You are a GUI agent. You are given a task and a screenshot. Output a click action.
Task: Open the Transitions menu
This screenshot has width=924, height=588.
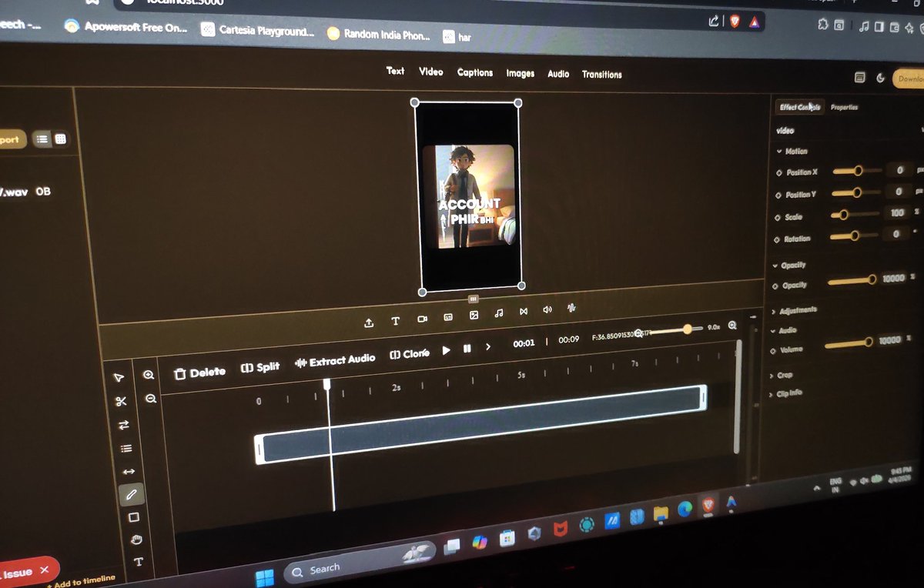[601, 75]
